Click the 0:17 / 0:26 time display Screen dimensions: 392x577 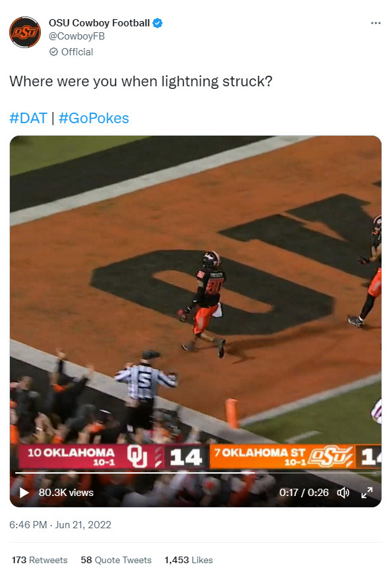coord(304,493)
